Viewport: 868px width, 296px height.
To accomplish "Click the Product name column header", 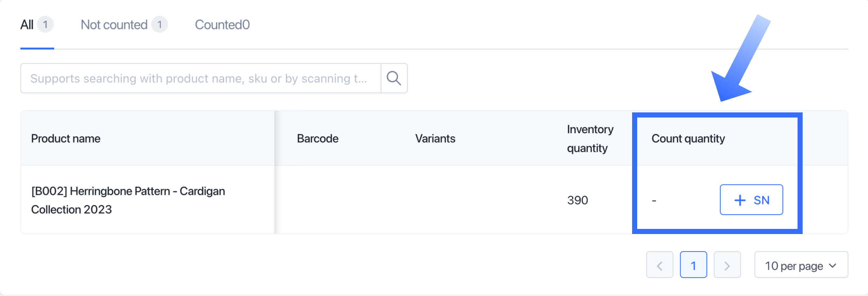I will (66, 139).
